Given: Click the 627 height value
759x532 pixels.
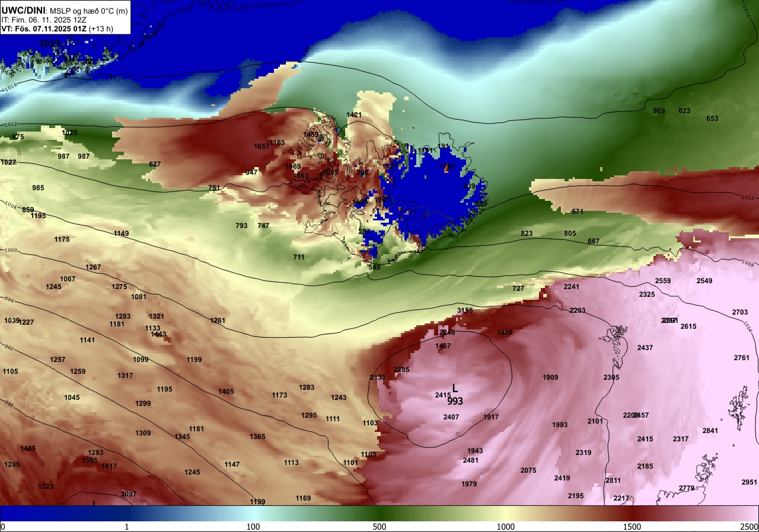Looking at the screenshot, I should click(155, 164).
